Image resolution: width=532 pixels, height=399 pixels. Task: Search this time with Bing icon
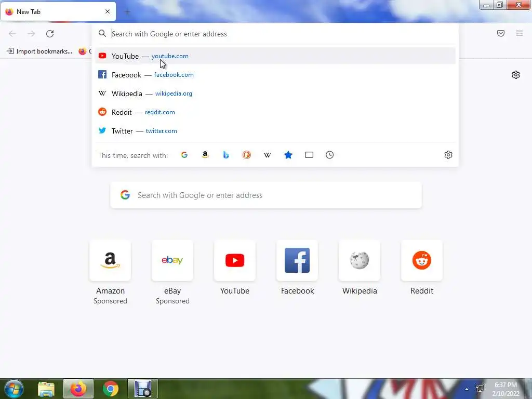coord(226,155)
